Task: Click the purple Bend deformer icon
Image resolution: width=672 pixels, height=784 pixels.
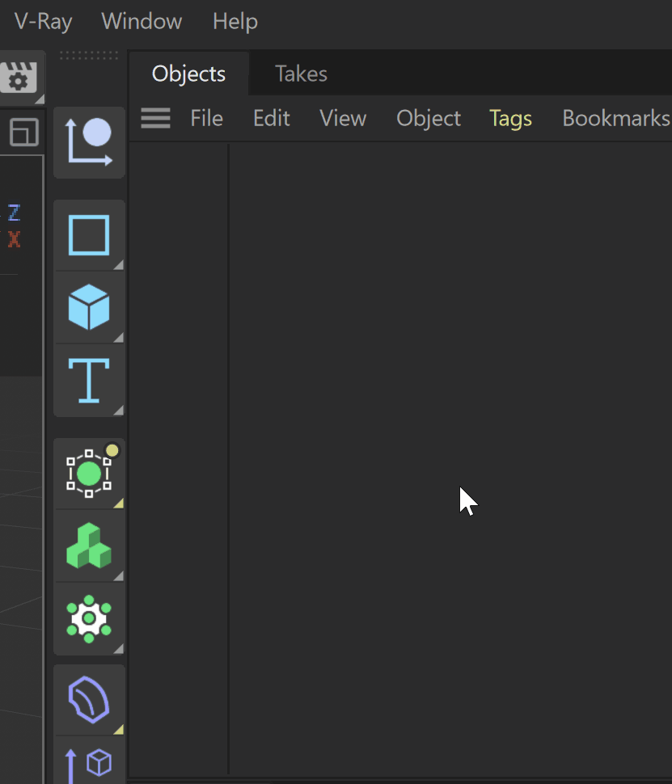Action: 89,700
